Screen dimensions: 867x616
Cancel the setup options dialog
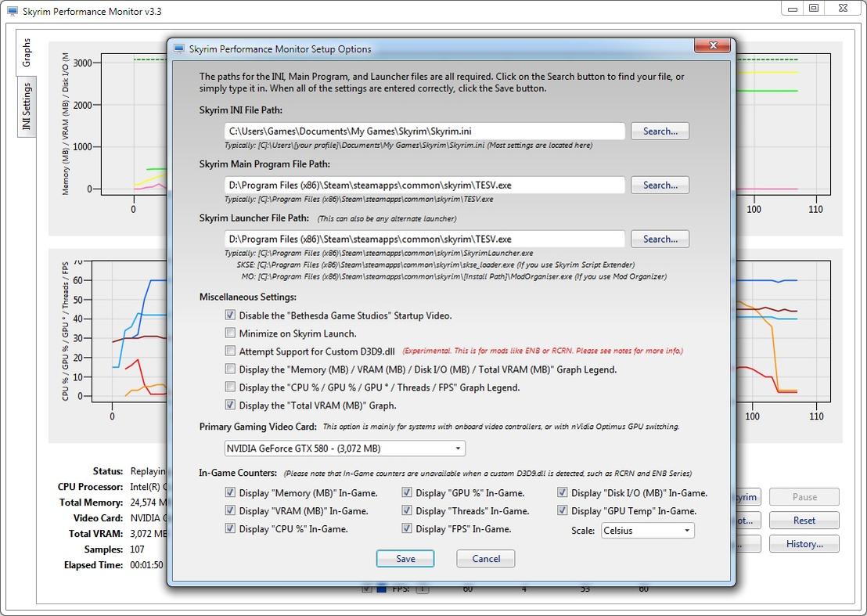click(485, 559)
